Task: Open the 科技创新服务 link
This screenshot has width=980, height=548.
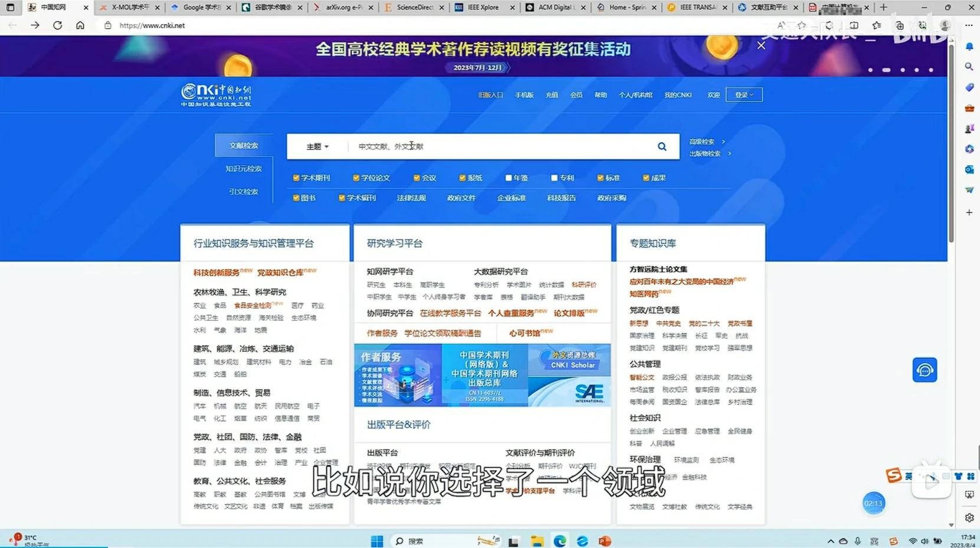Action: tap(217, 273)
